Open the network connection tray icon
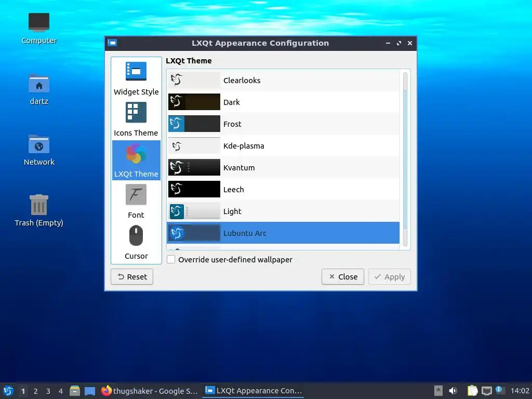 pos(486,391)
